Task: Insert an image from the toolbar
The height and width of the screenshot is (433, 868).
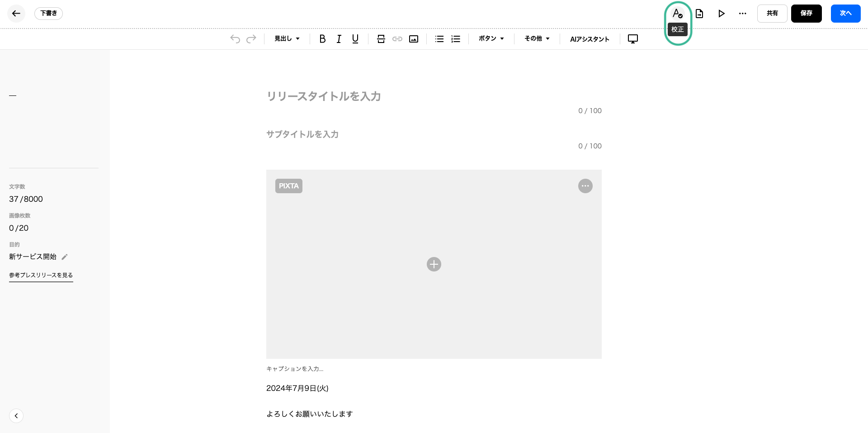Action: (414, 39)
